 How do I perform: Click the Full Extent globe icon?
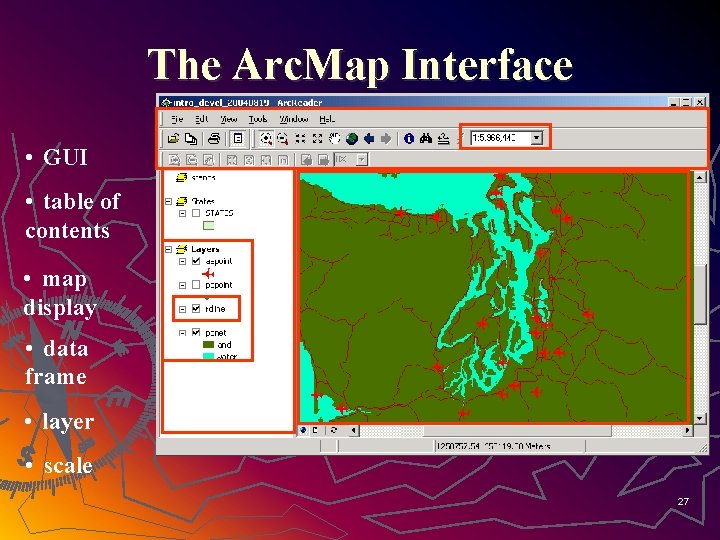pos(352,138)
